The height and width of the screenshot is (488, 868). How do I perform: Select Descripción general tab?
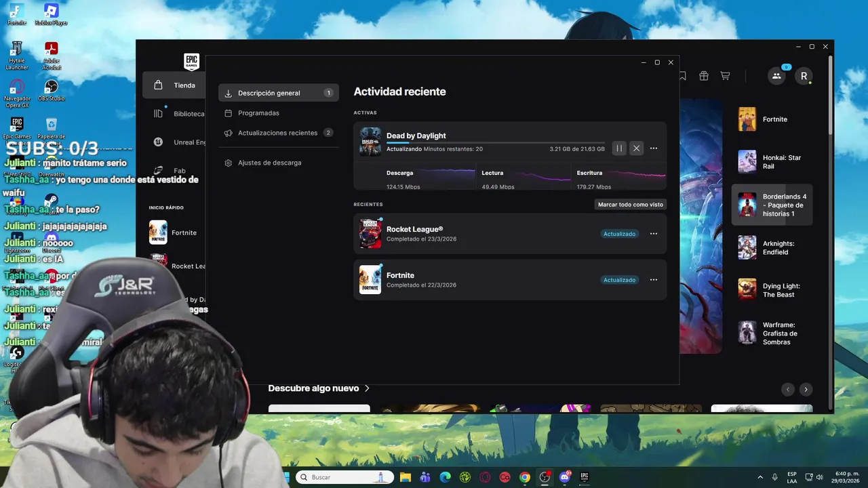click(279, 93)
